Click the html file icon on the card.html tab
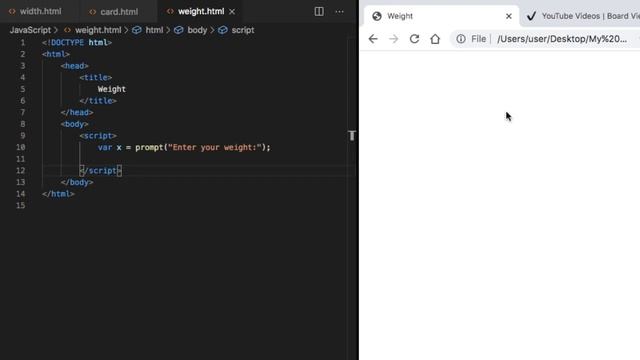Viewport: 640px width, 360px height. point(93,12)
